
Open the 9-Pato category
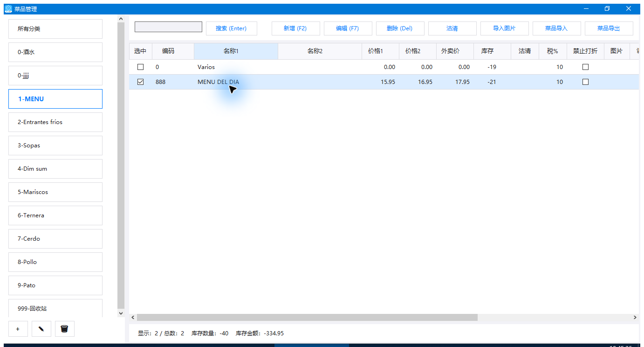(x=55, y=285)
